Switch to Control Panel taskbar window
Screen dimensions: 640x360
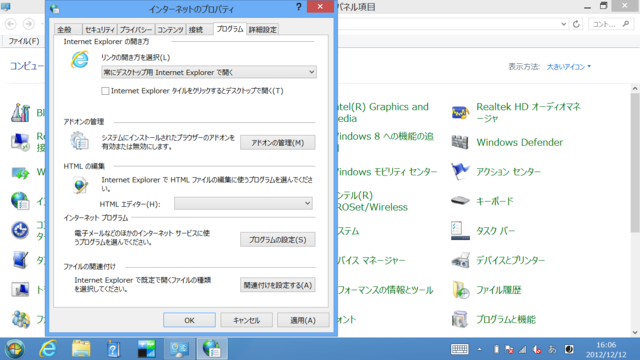pyautogui.click(x=179, y=349)
